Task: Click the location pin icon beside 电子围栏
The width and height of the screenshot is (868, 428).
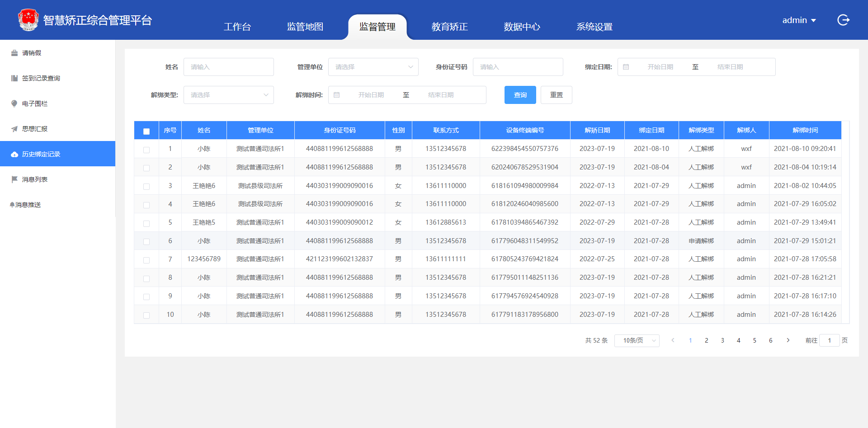Action: click(x=14, y=103)
